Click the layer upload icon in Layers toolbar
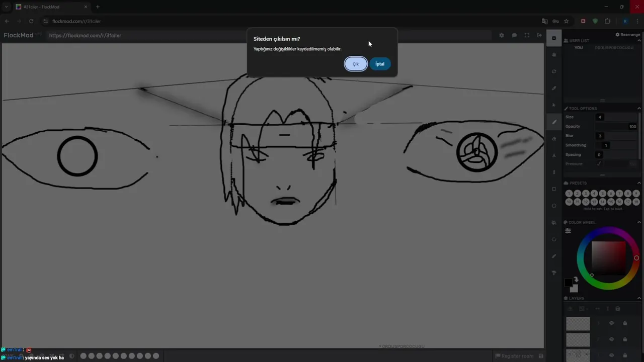This screenshot has height=362, width=644. point(570,308)
